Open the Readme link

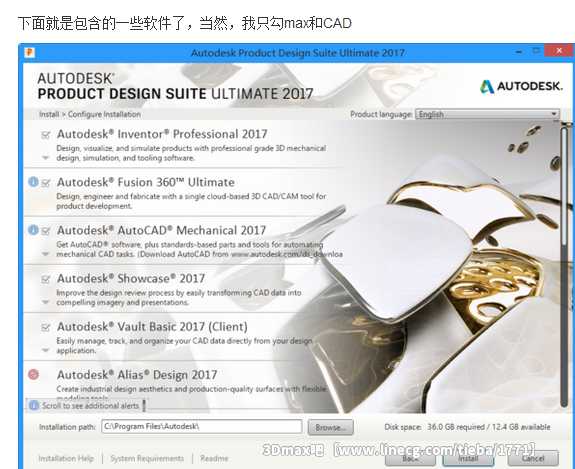[214, 458]
